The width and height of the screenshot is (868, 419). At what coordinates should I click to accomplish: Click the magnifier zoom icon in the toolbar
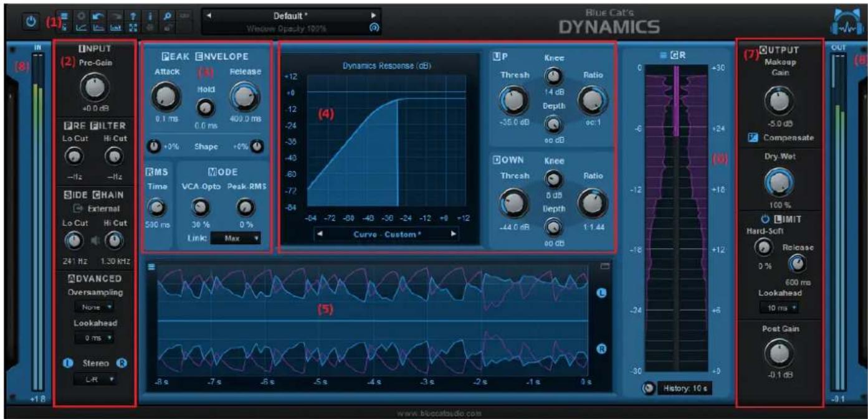(167, 16)
